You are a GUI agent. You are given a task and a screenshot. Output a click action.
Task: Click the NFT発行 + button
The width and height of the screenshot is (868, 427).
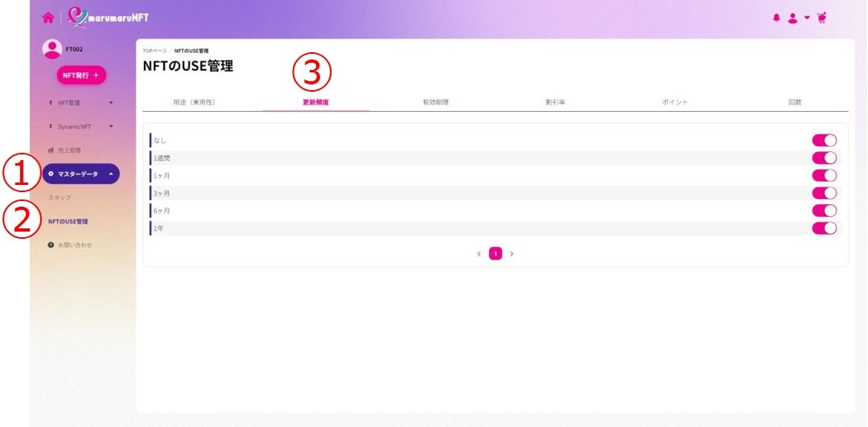point(80,76)
